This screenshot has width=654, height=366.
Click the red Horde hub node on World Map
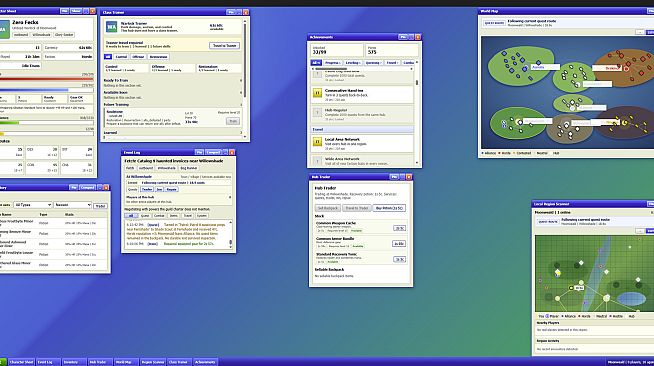pos(626,69)
